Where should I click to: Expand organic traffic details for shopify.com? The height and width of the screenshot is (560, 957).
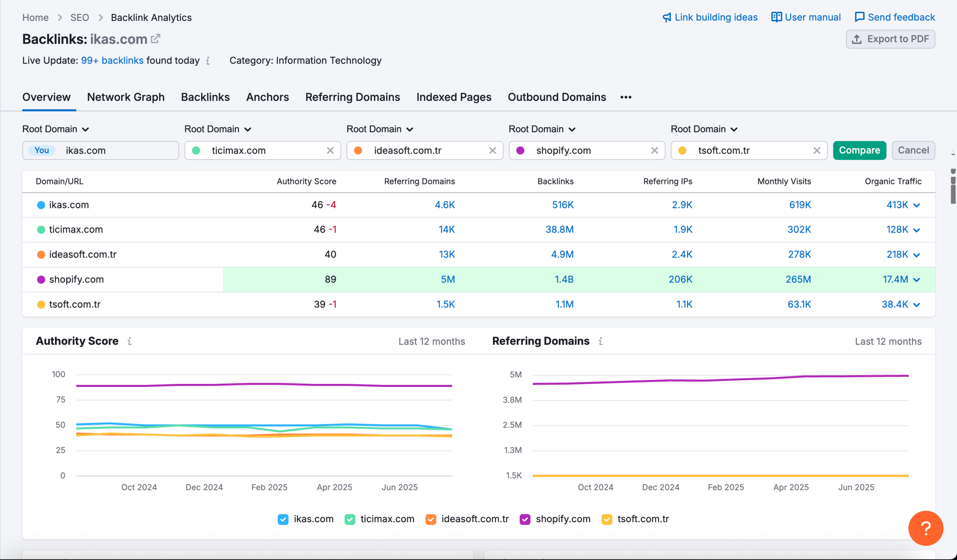coord(917,279)
